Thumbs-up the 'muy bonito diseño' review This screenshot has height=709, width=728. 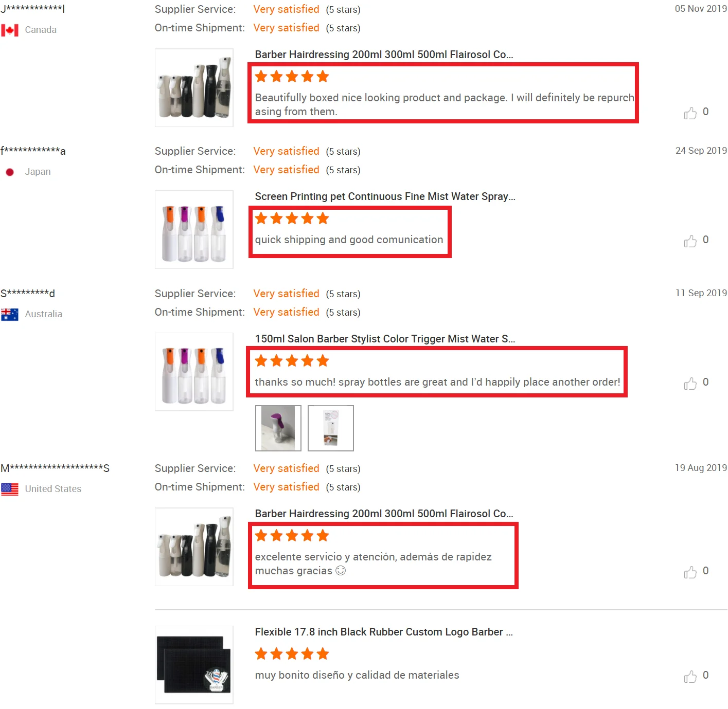click(x=690, y=677)
